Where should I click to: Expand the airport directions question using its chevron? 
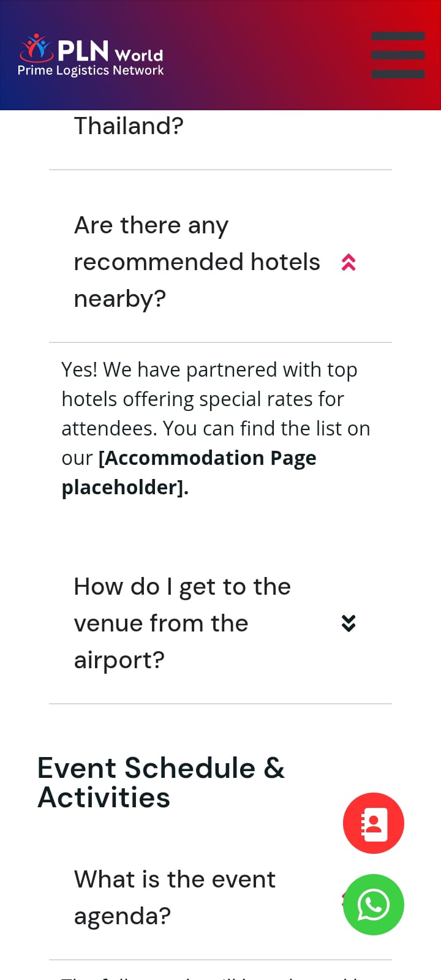[x=349, y=623]
